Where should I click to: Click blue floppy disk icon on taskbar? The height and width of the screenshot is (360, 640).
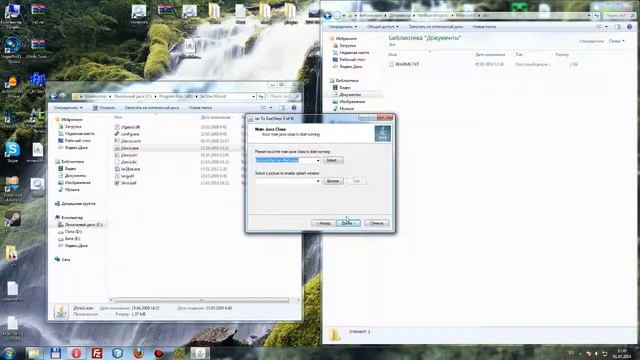tap(56, 353)
